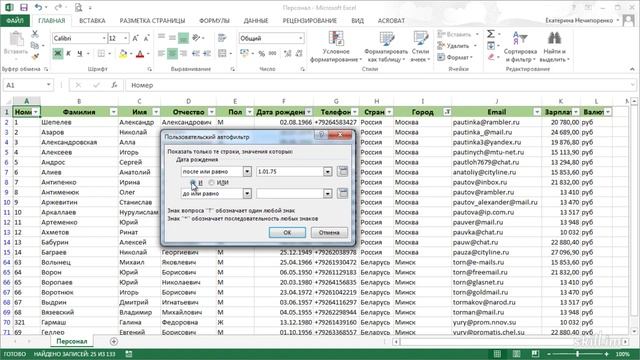Toggle Underline (Ч) formatting
Screen dimensions: 640x360
tap(80, 53)
